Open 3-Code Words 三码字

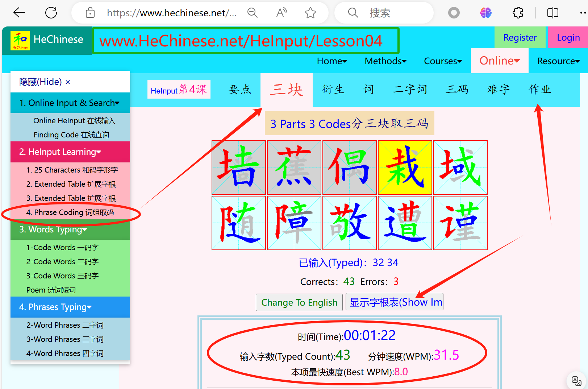[62, 276]
